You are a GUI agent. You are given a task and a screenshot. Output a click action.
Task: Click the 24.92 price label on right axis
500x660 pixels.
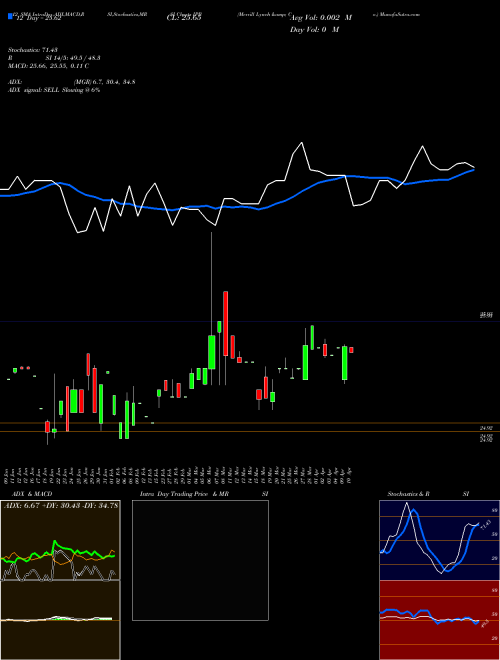[x=487, y=428]
